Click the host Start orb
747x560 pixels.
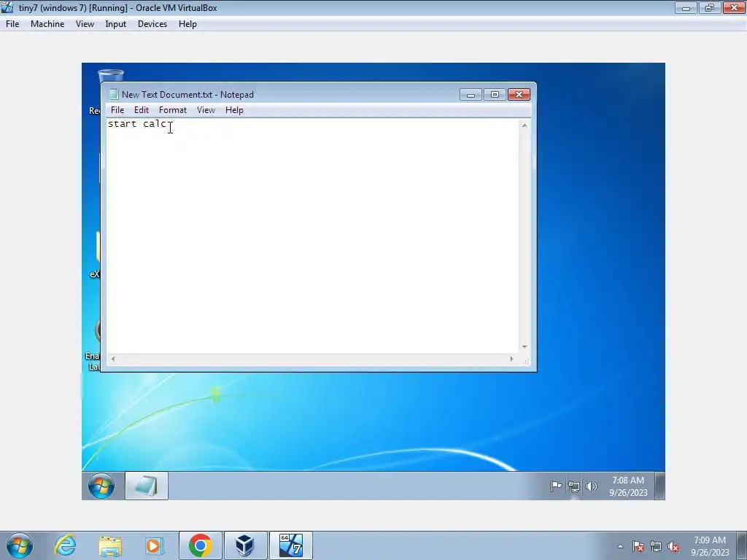point(20,545)
